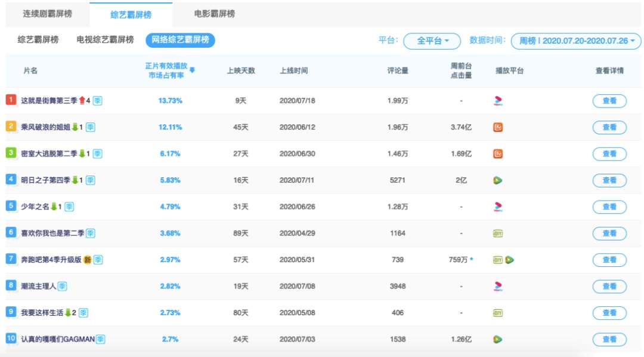
Task: Click the 季 badge next to 少年之名
Action: [x=69, y=207]
